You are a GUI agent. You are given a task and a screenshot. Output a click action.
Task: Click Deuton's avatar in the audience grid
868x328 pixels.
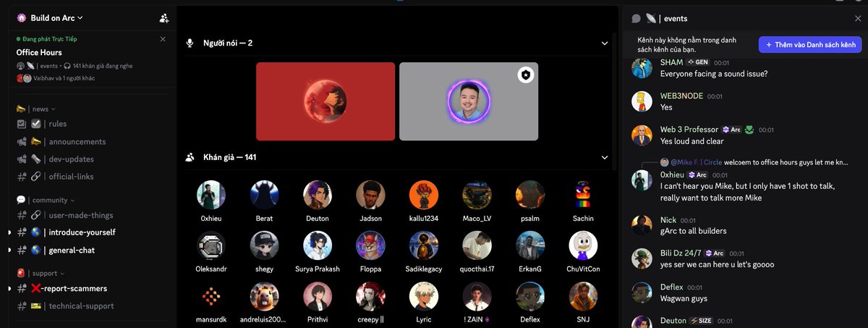318,195
